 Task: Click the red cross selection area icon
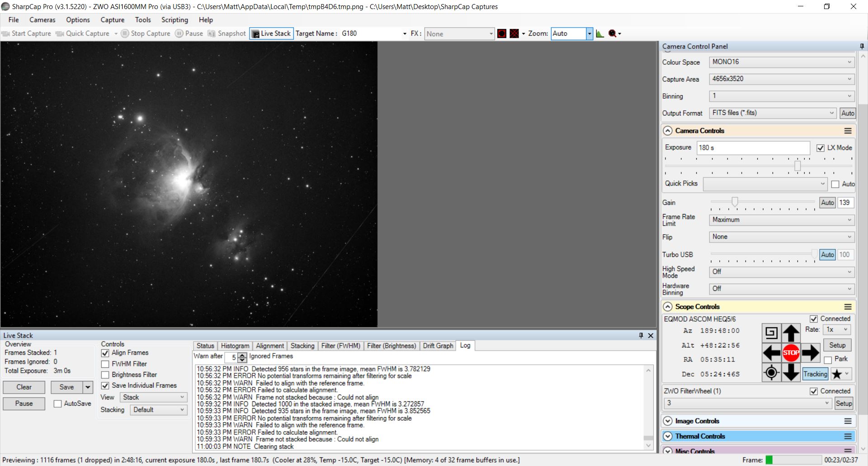click(514, 33)
